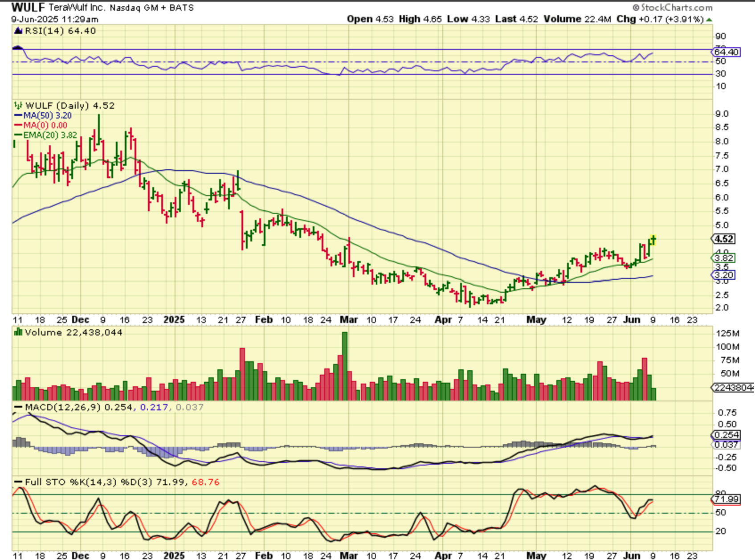
Task: Click the red MA(0) legend line marker
Action: pos(18,126)
